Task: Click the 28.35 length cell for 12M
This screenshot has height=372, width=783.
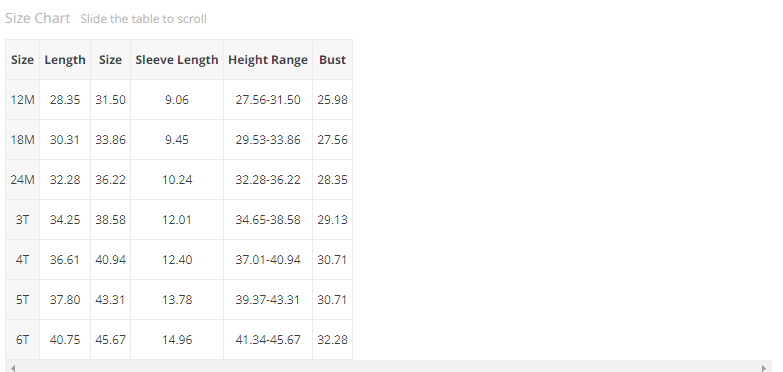Action: pyautogui.click(x=65, y=100)
